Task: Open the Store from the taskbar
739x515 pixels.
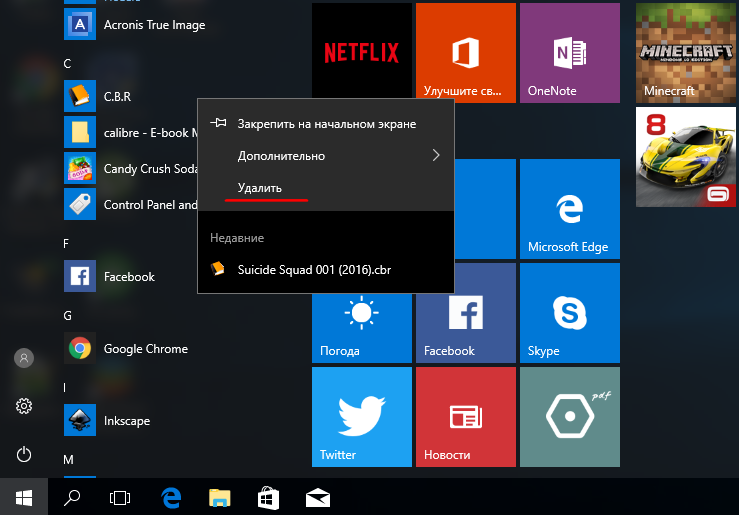Action: click(269, 498)
